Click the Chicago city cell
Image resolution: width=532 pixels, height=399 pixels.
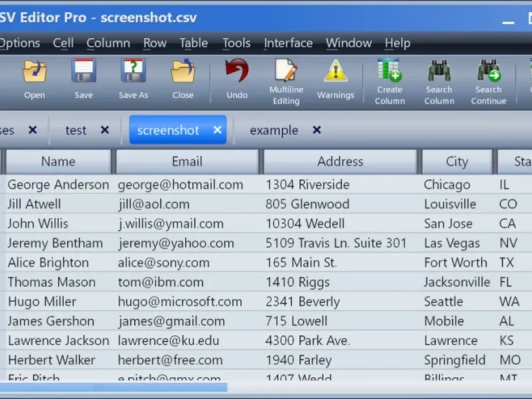tap(458, 185)
